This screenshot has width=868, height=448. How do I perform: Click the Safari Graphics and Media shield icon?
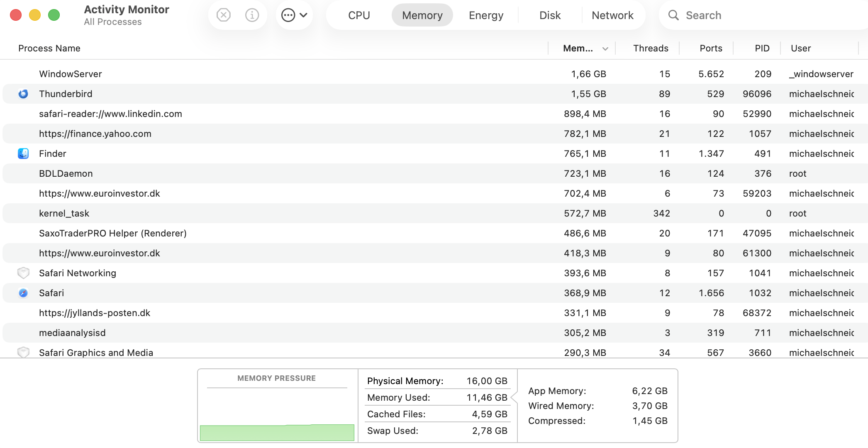coord(23,352)
